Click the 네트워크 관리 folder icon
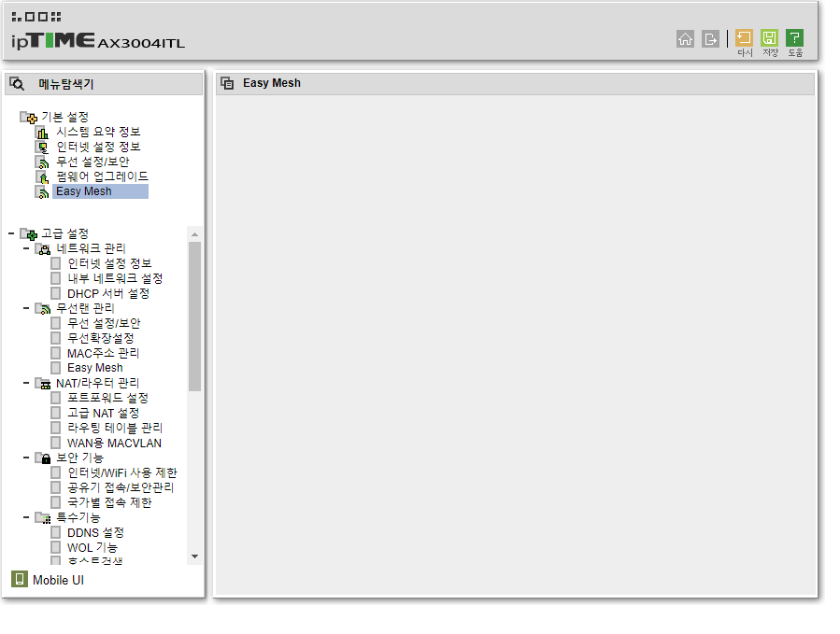The image size is (840, 634). point(43,249)
